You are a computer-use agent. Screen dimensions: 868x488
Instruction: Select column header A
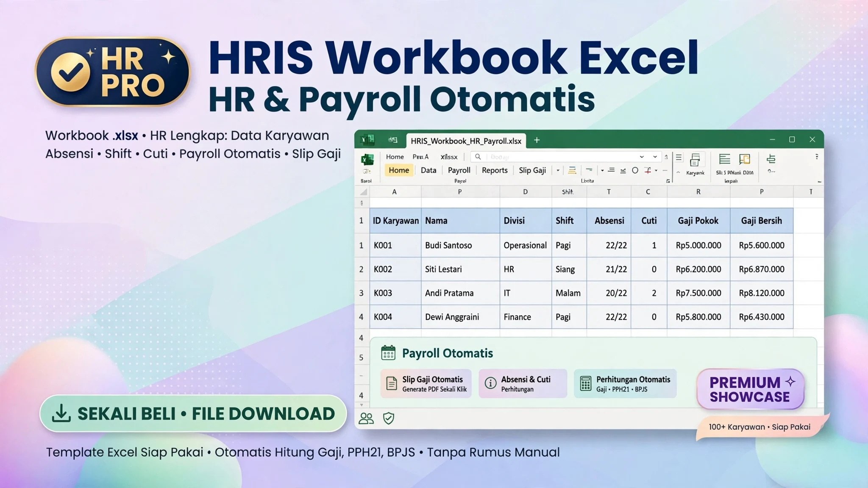[x=395, y=192]
